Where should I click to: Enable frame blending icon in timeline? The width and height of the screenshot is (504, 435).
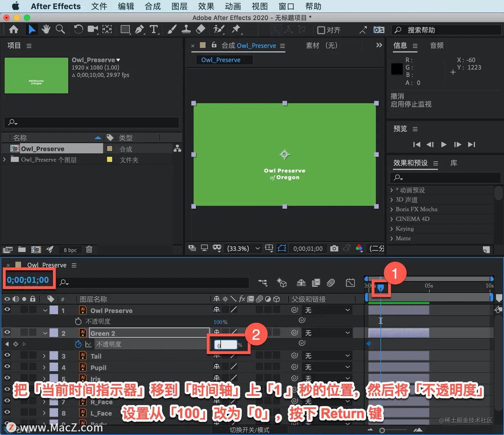316,283
